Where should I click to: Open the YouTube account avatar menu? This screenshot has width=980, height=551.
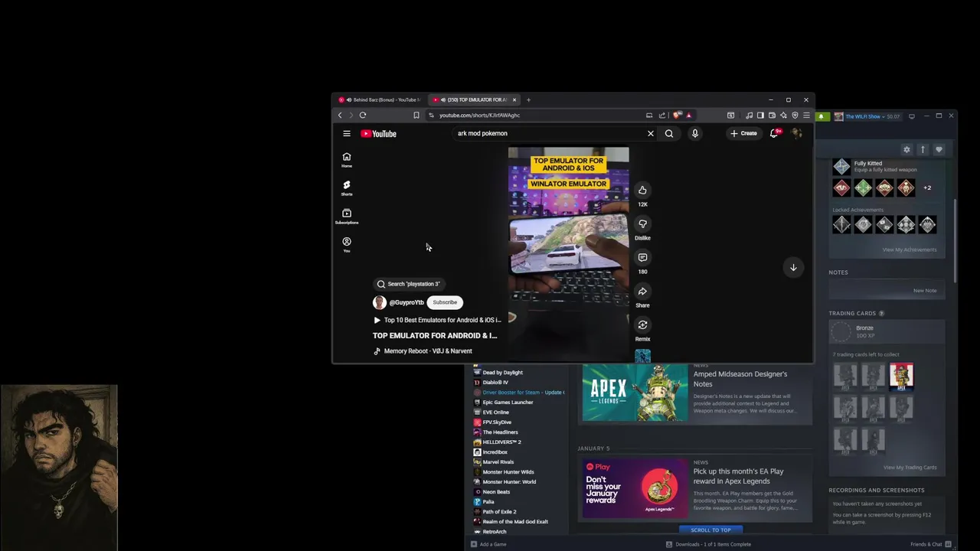click(796, 133)
